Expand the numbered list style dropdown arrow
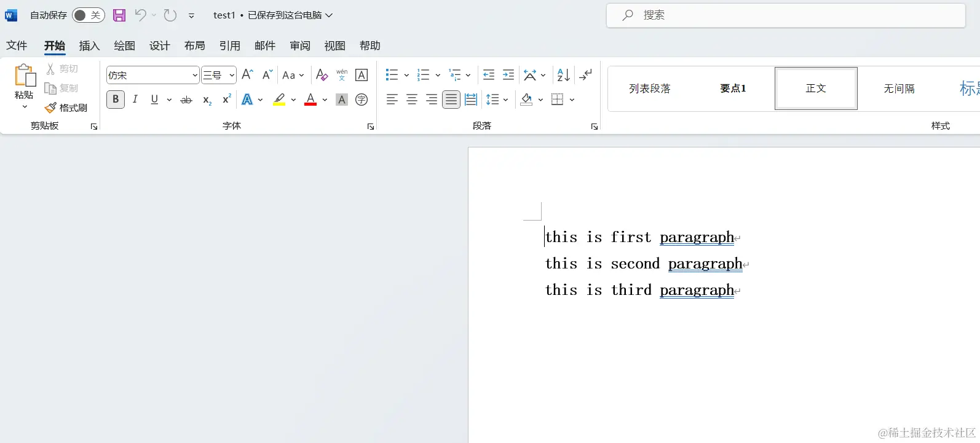Viewport: 980px width, 443px height. [x=438, y=75]
